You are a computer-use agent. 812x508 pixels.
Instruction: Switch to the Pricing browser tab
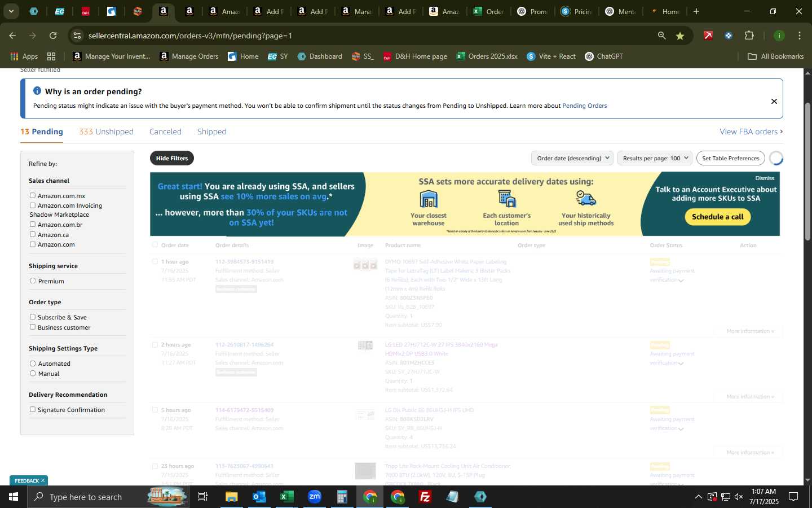click(576, 11)
